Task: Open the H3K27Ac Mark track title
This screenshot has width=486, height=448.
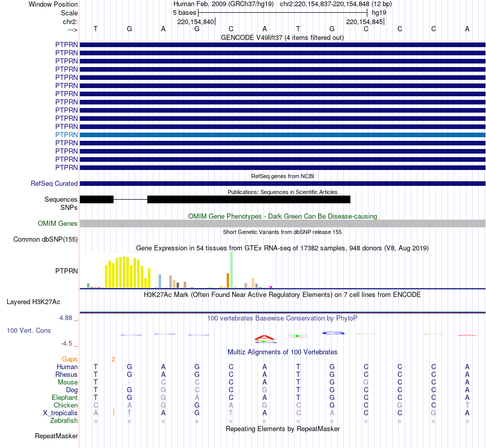Action: point(282,295)
